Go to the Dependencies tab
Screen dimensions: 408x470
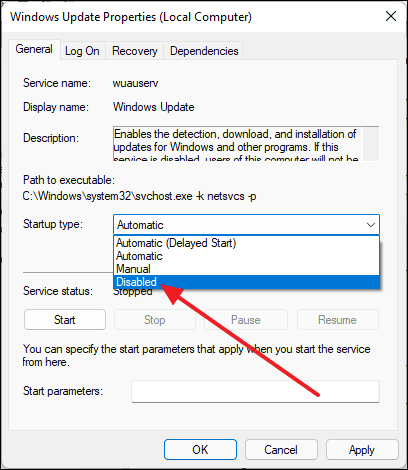(x=204, y=51)
